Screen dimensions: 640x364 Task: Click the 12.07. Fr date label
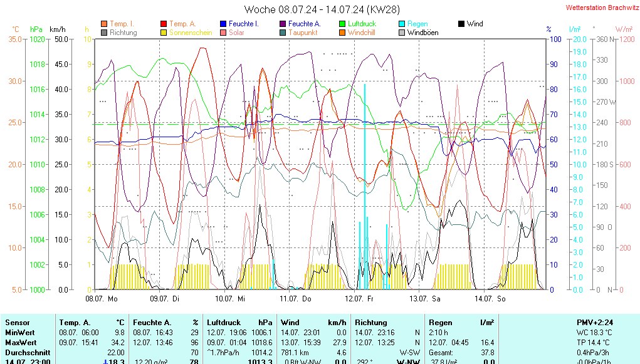(x=362, y=299)
